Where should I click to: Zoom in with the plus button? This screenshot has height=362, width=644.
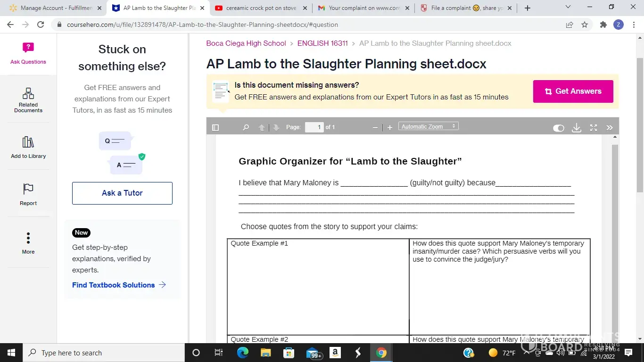(390, 128)
